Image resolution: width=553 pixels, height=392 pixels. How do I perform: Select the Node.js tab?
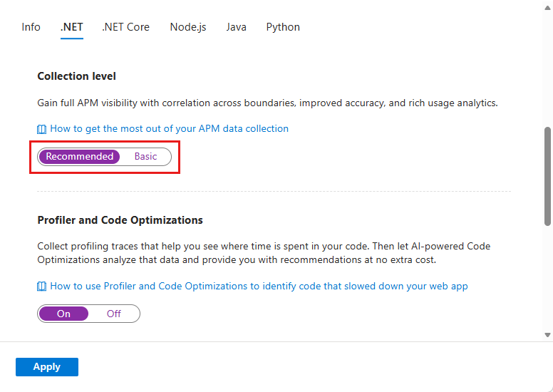188,27
